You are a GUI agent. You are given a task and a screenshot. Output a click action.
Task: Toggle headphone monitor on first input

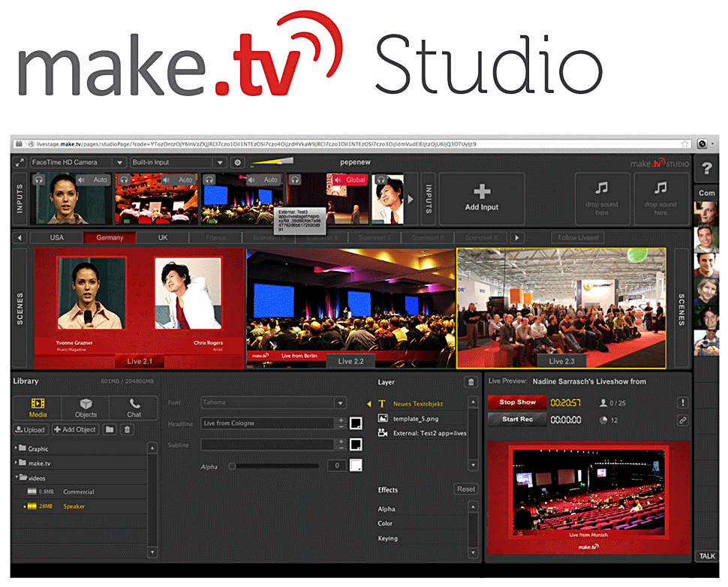[x=39, y=180]
